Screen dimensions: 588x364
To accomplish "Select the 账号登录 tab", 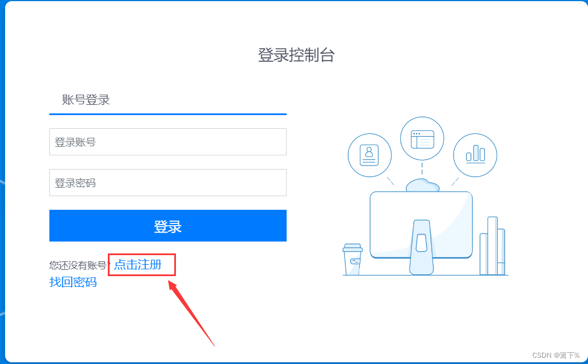I will click(86, 100).
